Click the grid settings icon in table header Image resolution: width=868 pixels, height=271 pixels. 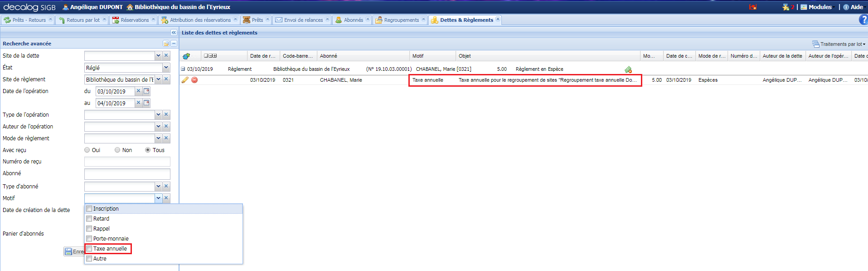pos(186,56)
